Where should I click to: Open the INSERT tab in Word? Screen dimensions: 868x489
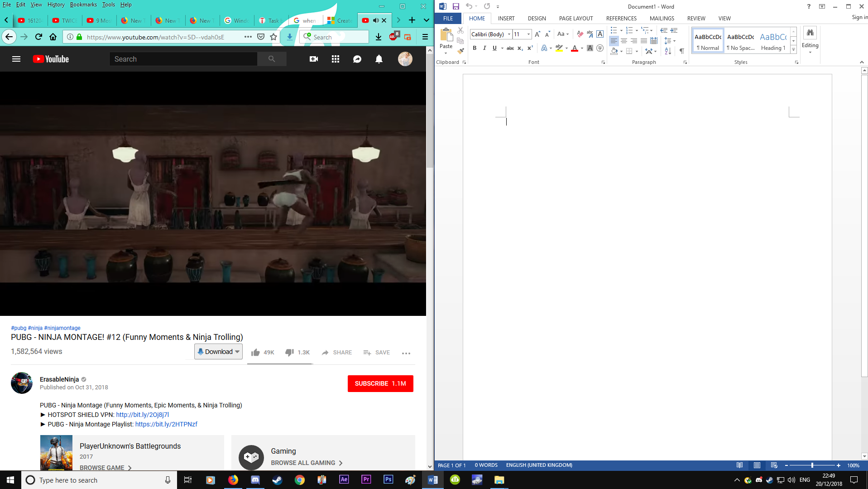point(506,19)
